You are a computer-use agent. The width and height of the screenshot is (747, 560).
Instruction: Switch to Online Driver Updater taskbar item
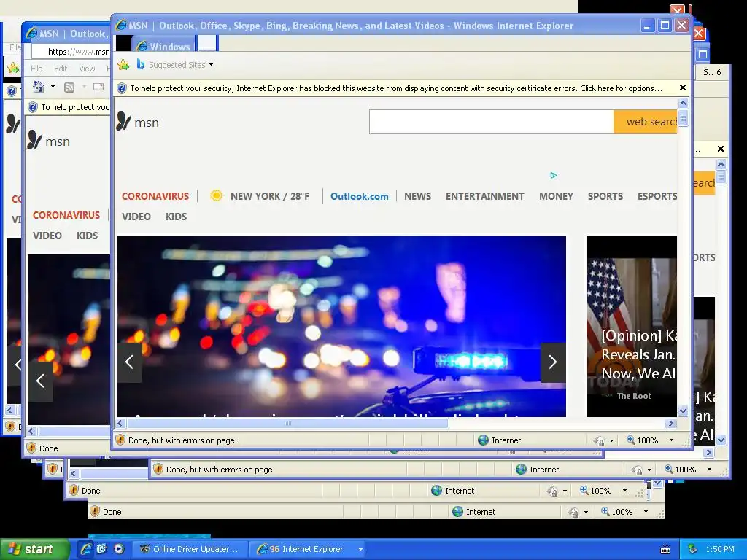point(190,549)
